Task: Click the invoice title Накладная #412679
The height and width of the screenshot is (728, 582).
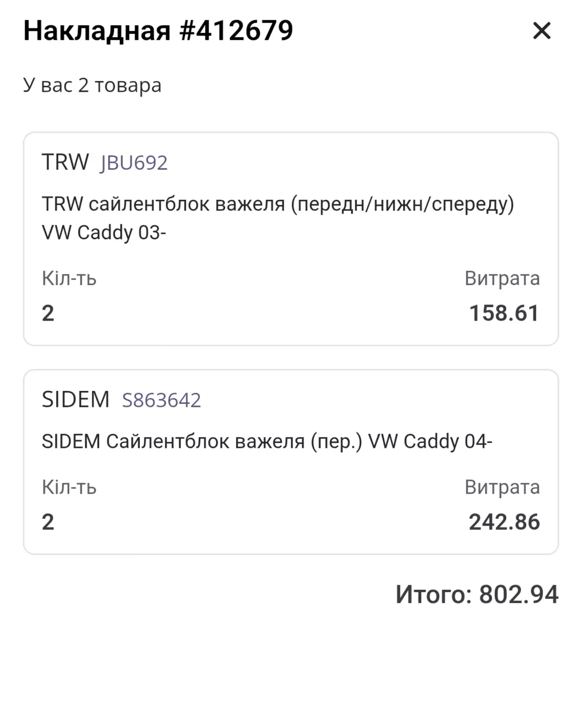Action: point(158,31)
